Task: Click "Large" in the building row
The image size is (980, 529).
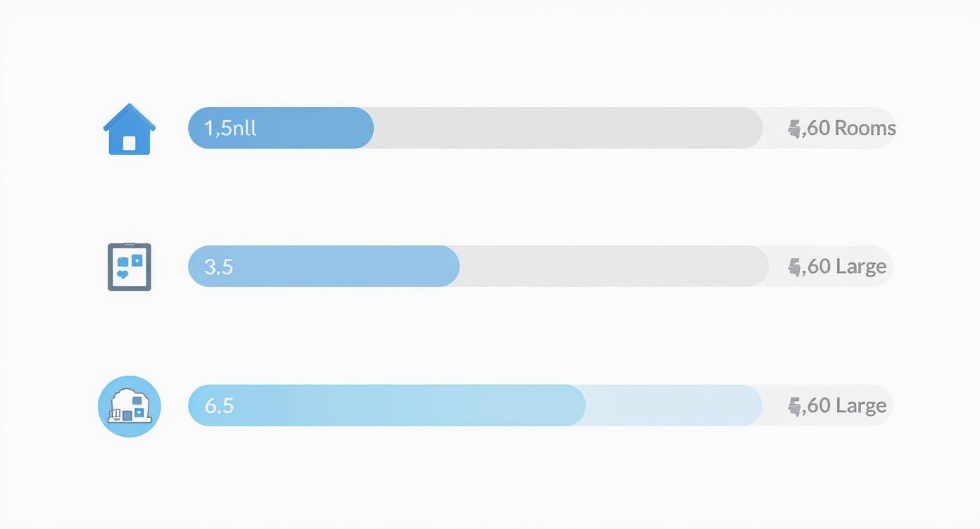Action: (x=861, y=406)
